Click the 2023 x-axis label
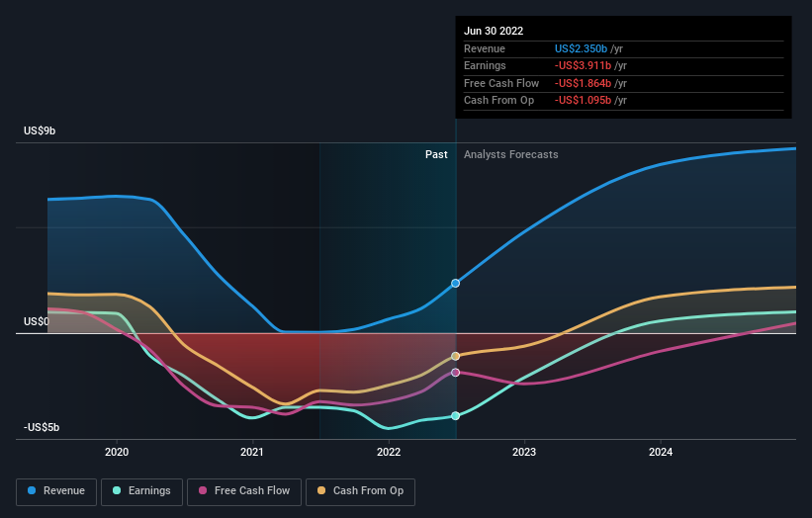Screen dimensions: 812x518 coord(524,452)
